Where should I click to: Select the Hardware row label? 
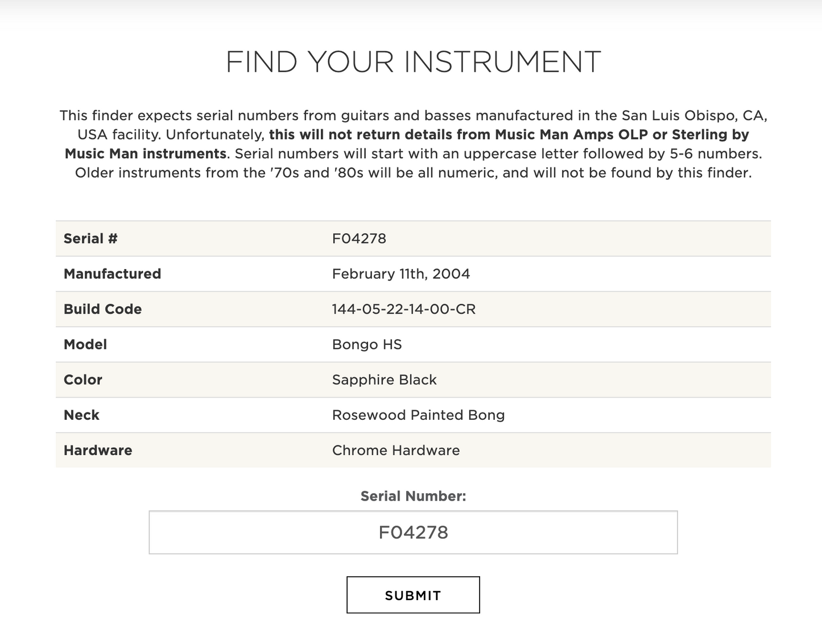[x=98, y=451]
